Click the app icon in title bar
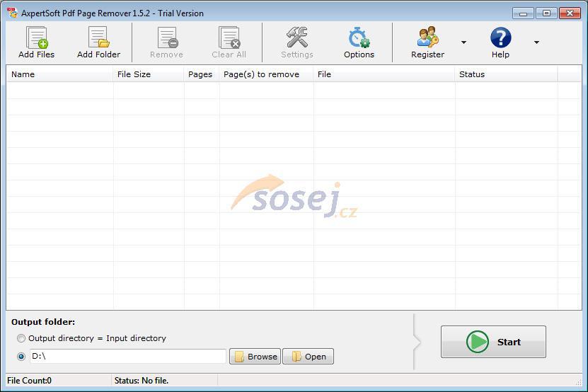Screen dimensions: 588x392 click(12, 13)
